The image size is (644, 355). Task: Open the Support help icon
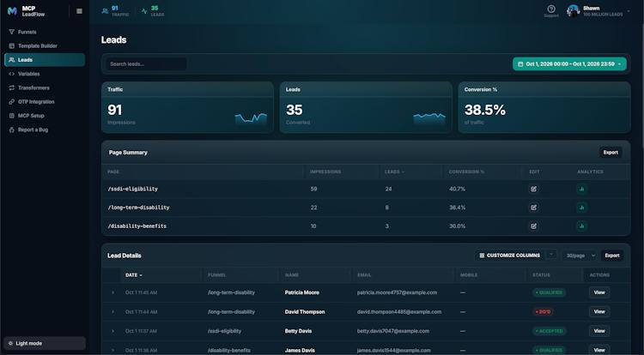coord(551,10)
